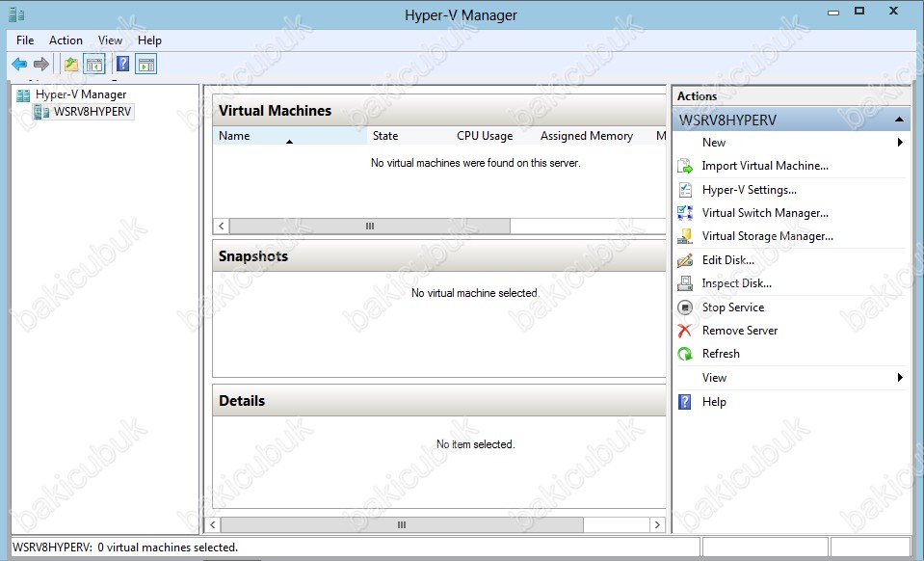The image size is (924, 561).
Task: Close the Hyper-V Manager window
Action: 893,12
